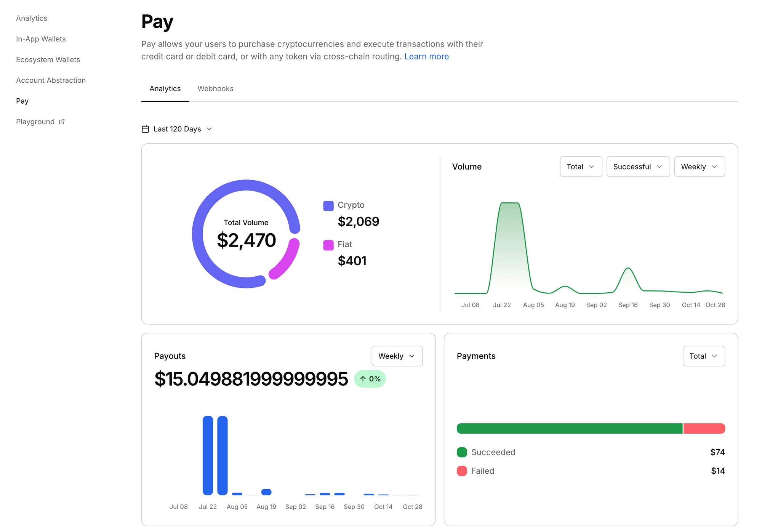Click the green Succeeded legend dot
Screen dimensions: 762x532
[x=462, y=452]
